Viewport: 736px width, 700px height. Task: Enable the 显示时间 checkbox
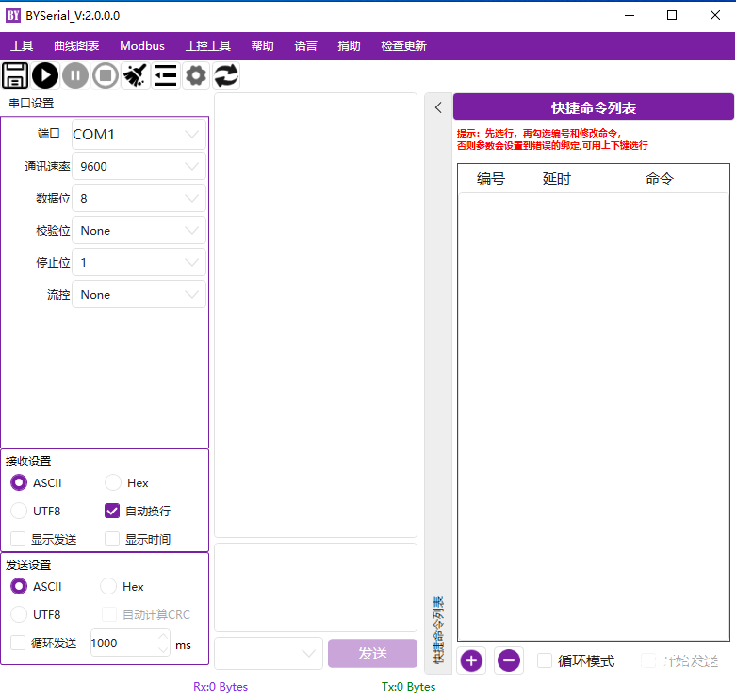point(112,540)
